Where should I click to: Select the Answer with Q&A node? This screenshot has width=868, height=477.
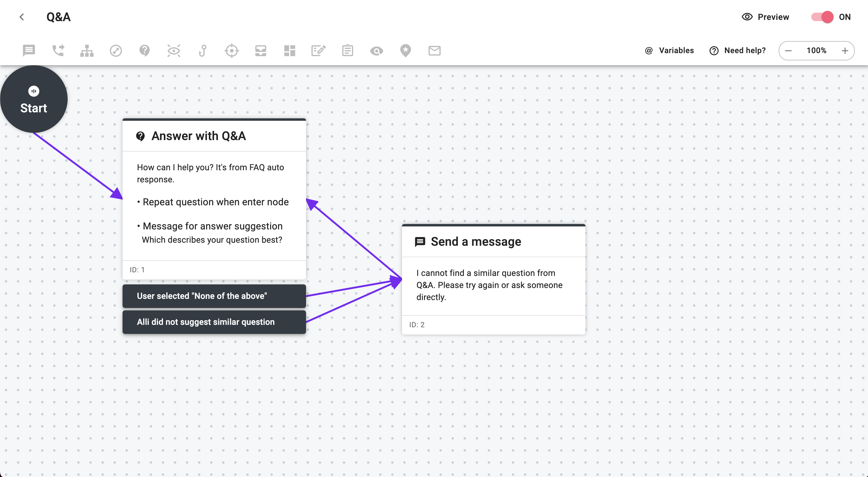(214, 136)
